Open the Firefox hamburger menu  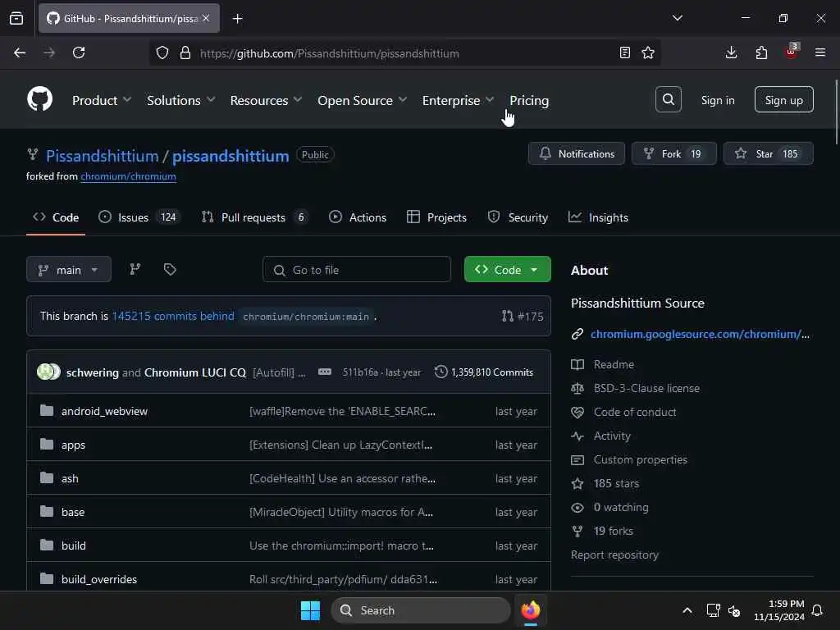(820, 53)
